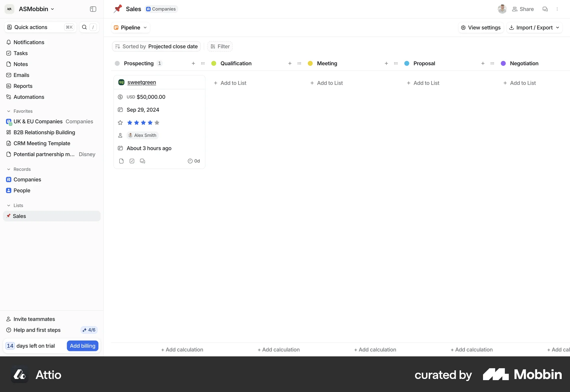Image resolution: width=570 pixels, height=392 pixels.
Task: Open workspace chat icon in the top bar
Action: (x=545, y=9)
